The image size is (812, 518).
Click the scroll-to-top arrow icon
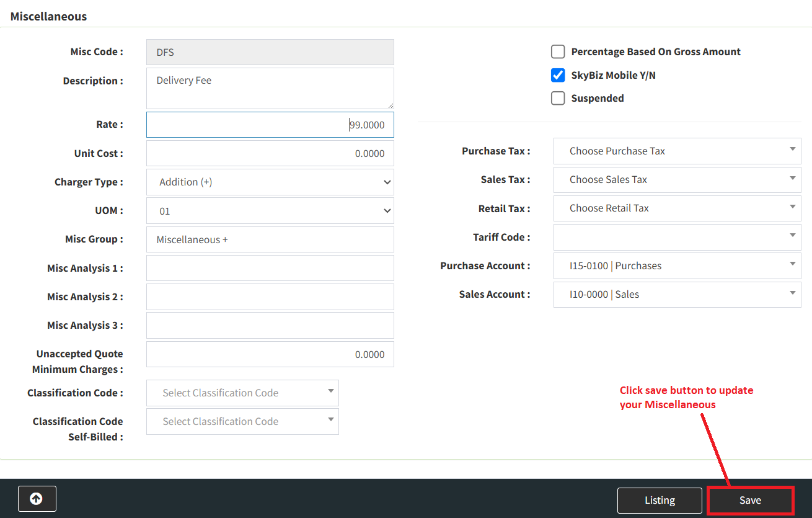click(x=37, y=499)
